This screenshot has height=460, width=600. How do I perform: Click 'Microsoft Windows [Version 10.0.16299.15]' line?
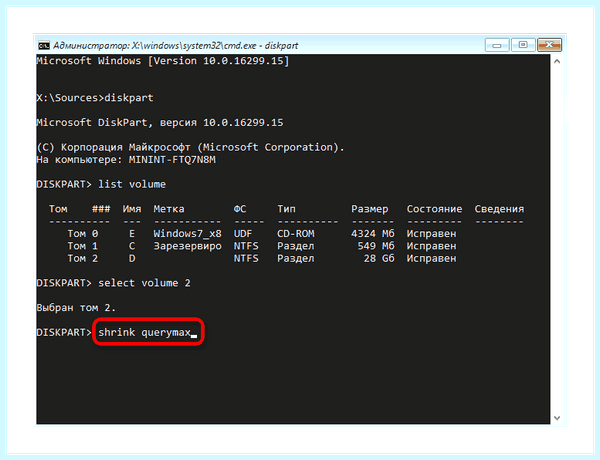click(x=163, y=60)
